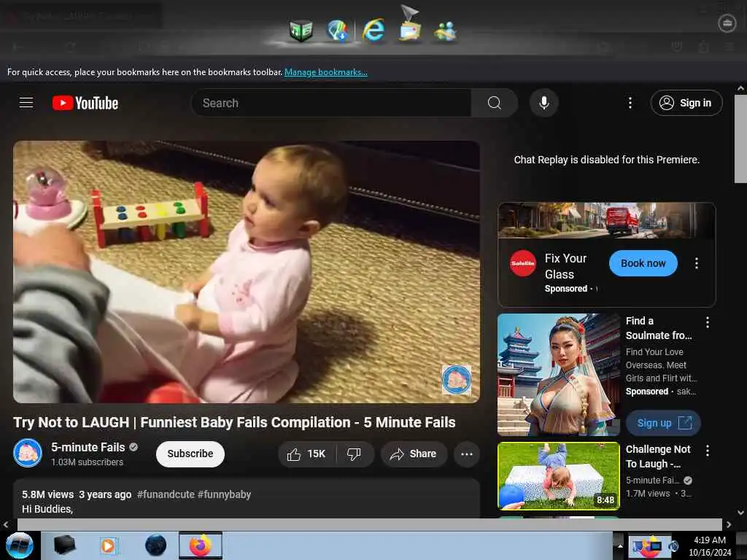Click the Book now ad button
Screen dimensions: 747x560
[x=643, y=263]
